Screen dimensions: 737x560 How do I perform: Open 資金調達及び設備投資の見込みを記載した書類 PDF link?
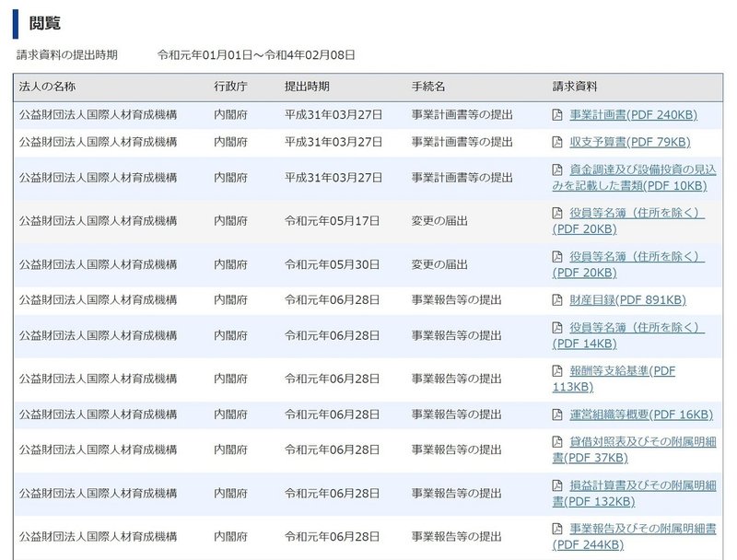(x=634, y=178)
